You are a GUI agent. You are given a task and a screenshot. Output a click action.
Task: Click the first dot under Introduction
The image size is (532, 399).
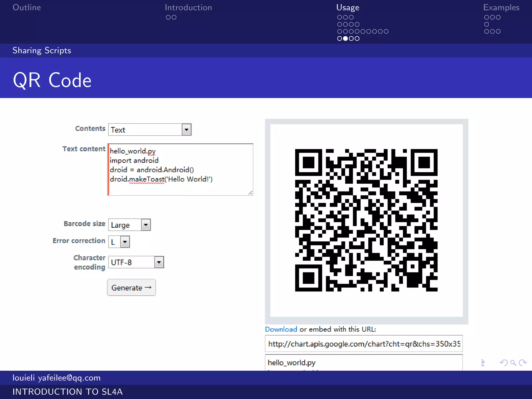(x=168, y=17)
